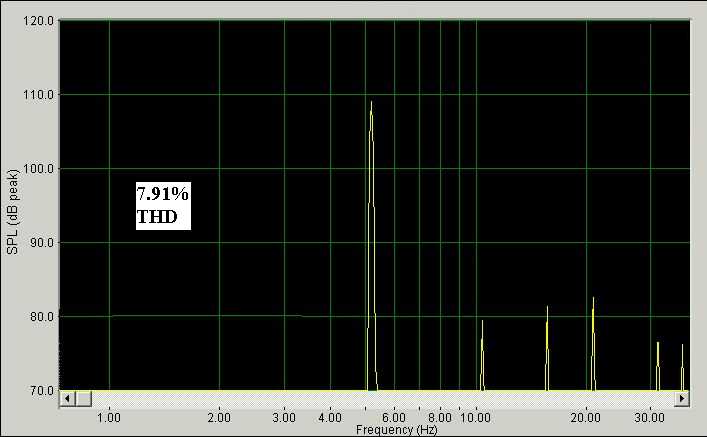Click the right scroll arrow on the horizontal scrollbar

[x=681, y=399]
